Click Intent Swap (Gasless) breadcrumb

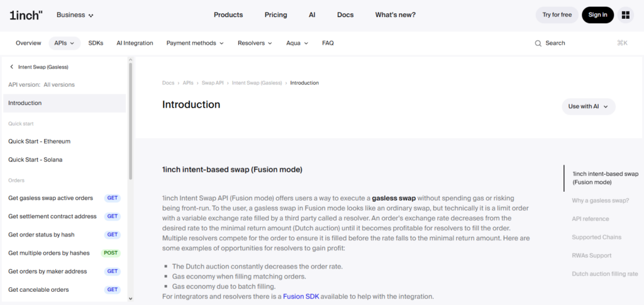pyautogui.click(x=257, y=83)
